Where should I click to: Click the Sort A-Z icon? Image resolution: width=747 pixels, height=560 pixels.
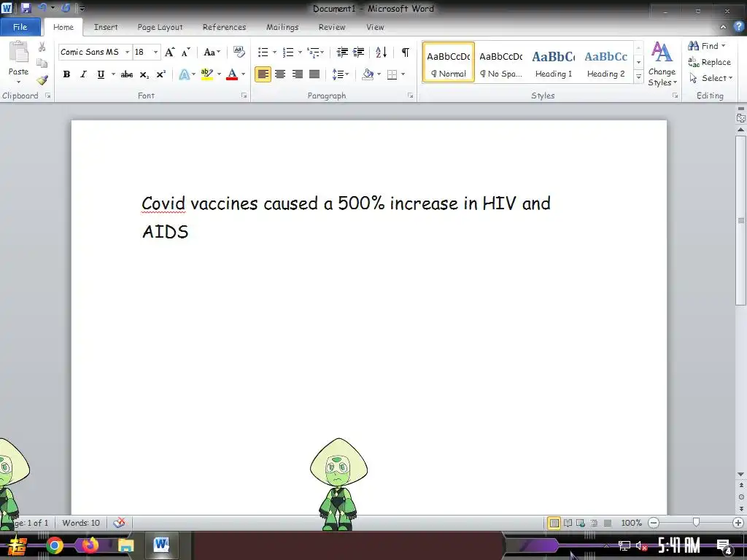click(381, 52)
